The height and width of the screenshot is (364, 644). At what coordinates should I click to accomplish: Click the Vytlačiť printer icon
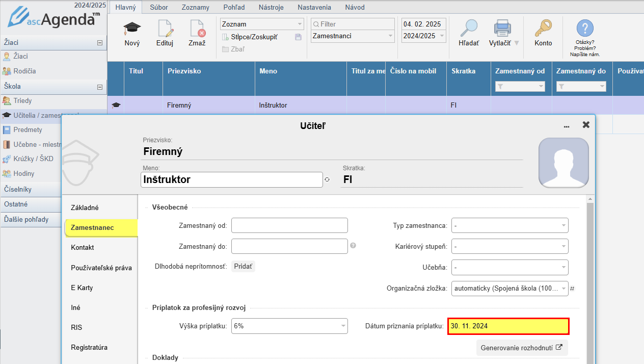pyautogui.click(x=502, y=28)
